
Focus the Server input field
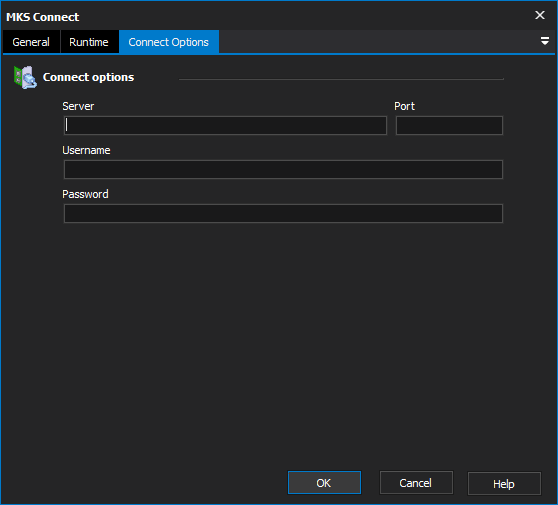click(225, 125)
